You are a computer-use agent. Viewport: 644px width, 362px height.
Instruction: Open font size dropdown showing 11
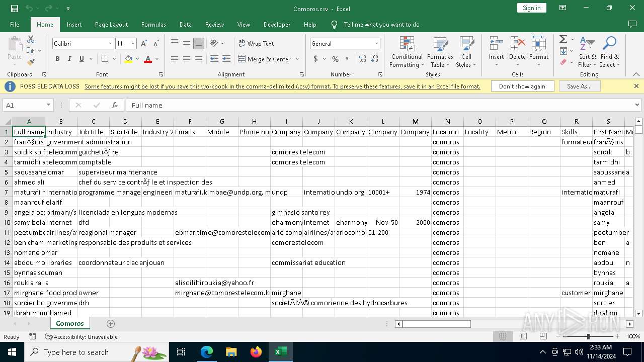pyautogui.click(x=133, y=44)
